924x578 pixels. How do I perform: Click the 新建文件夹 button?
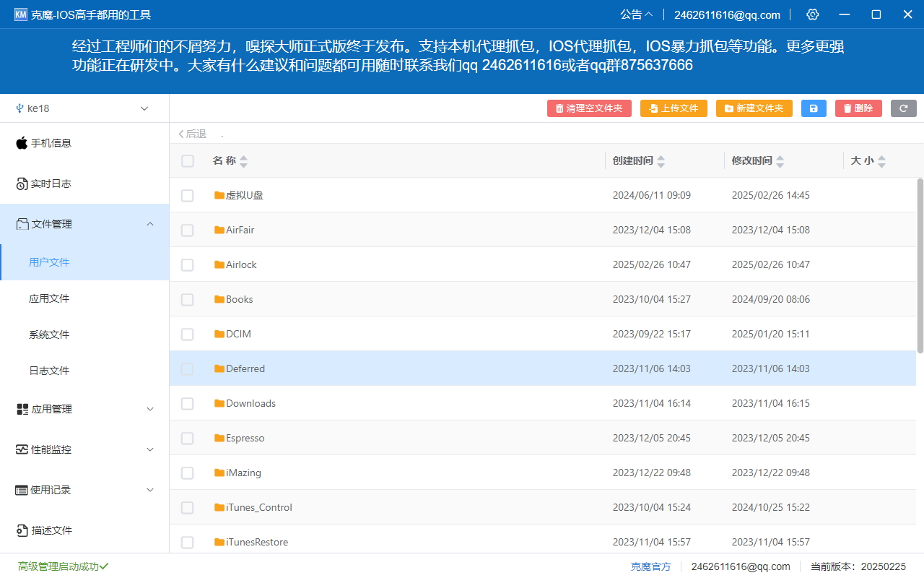point(754,108)
